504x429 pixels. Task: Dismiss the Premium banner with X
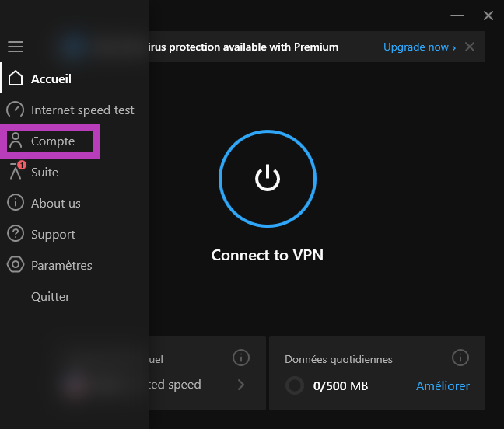470,47
